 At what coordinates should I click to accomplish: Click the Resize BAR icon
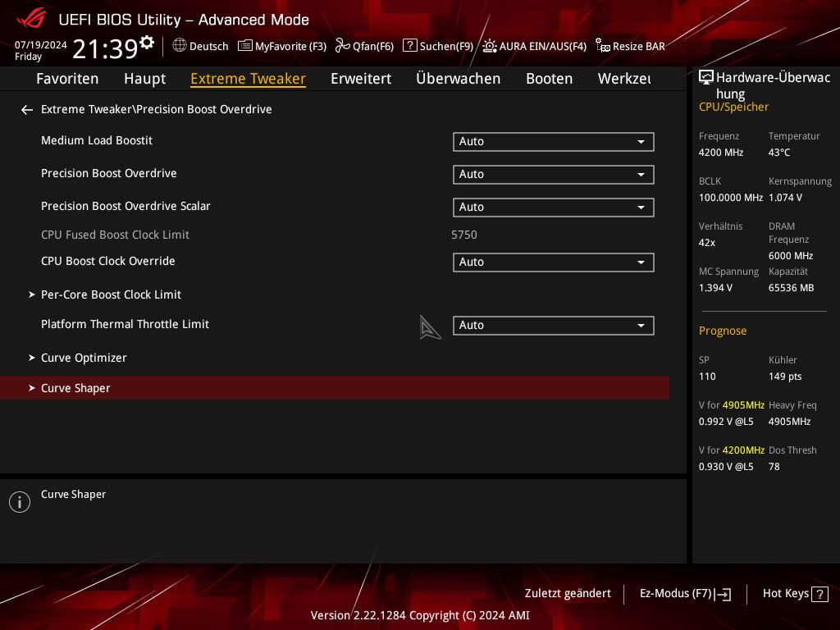tap(603, 46)
